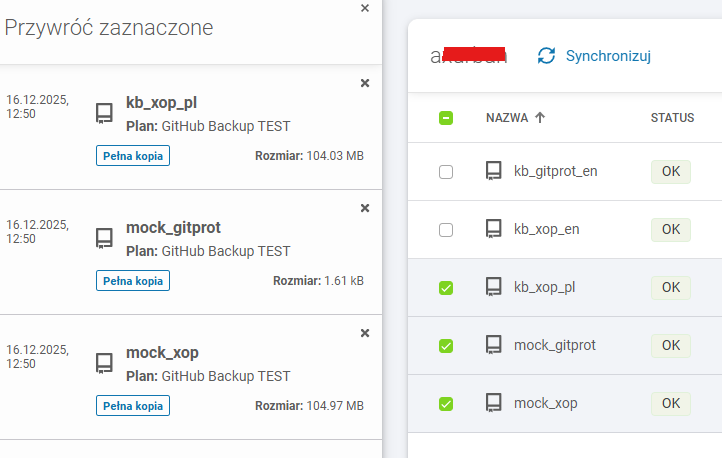This screenshot has height=458, width=722.
Task: Click Pełna kopia tag on kb_xop_pl
Action: [x=133, y=156]
